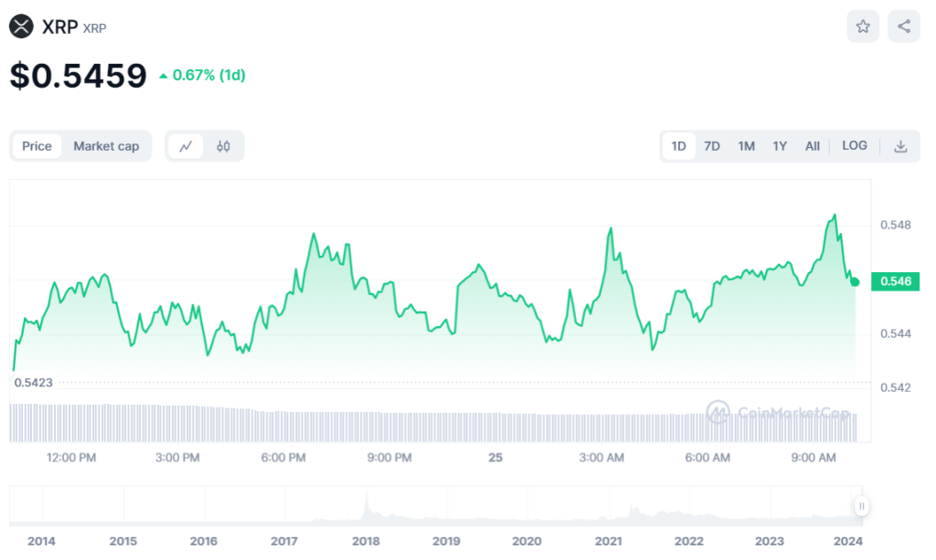Click the 25 date axis label
This screenshot has width=936, height=560.
pyautogui.click(x=495, y=458)
